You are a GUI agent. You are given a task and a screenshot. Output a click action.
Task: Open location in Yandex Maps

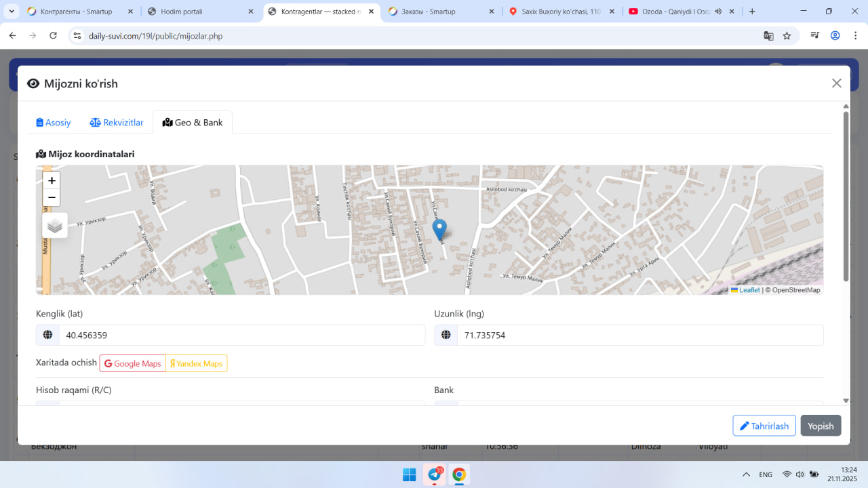coord(197,364)
